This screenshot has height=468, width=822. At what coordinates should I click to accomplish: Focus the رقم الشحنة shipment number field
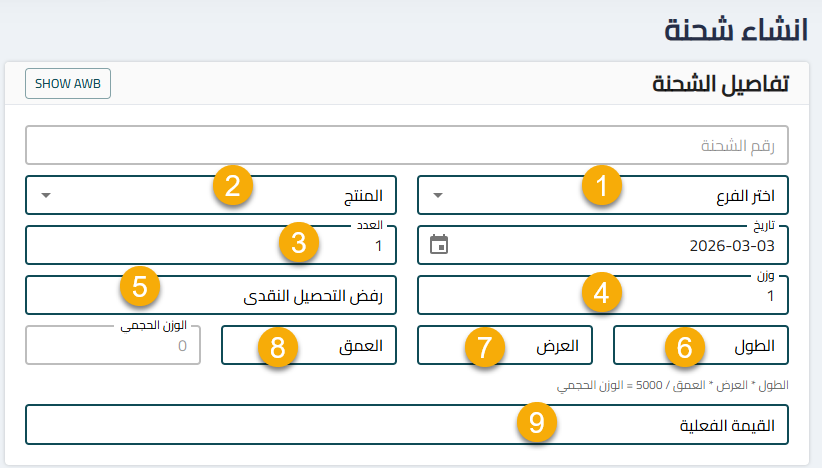[406, 145]
